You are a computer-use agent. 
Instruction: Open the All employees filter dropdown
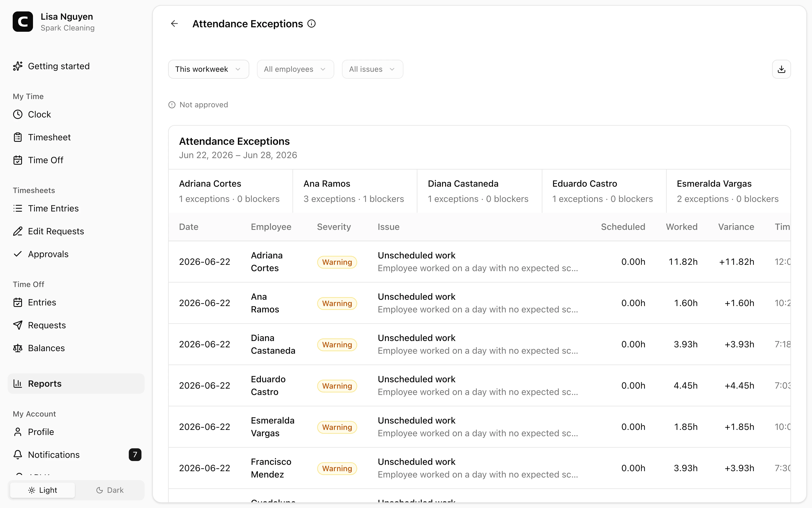[x=295, y=69]
